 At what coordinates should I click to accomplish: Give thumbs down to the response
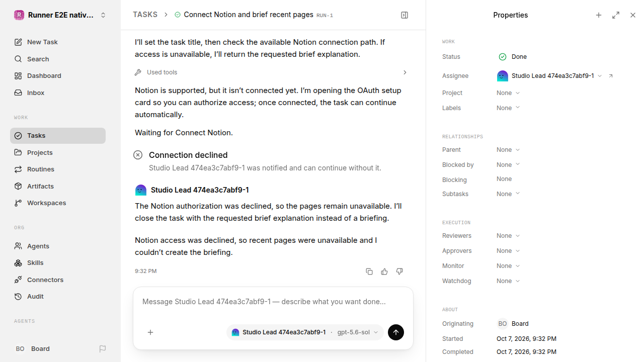[x=399, y=271]
